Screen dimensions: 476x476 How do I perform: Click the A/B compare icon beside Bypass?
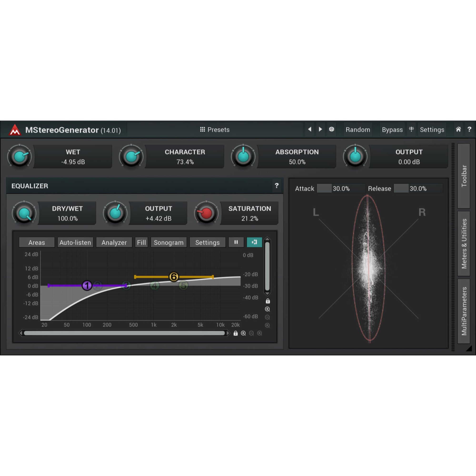coord(411,129)
